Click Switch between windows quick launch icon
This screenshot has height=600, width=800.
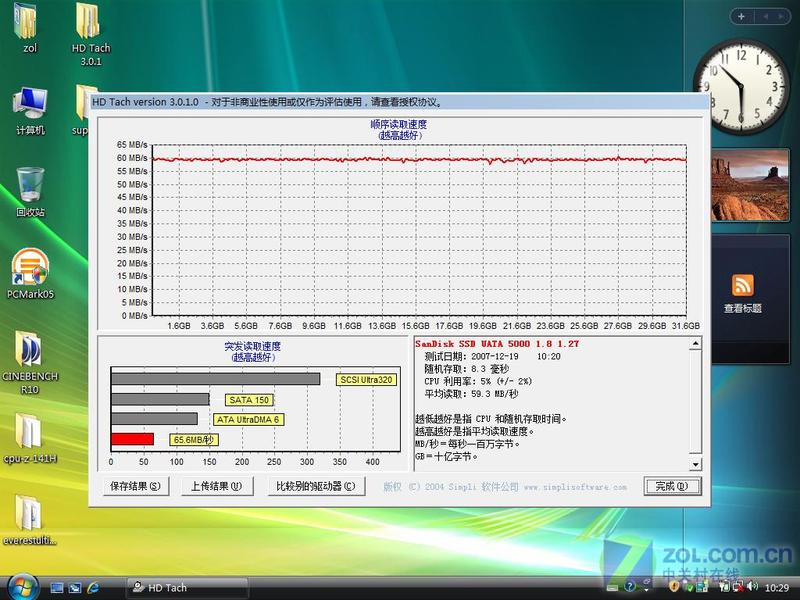tap(75, 588)
